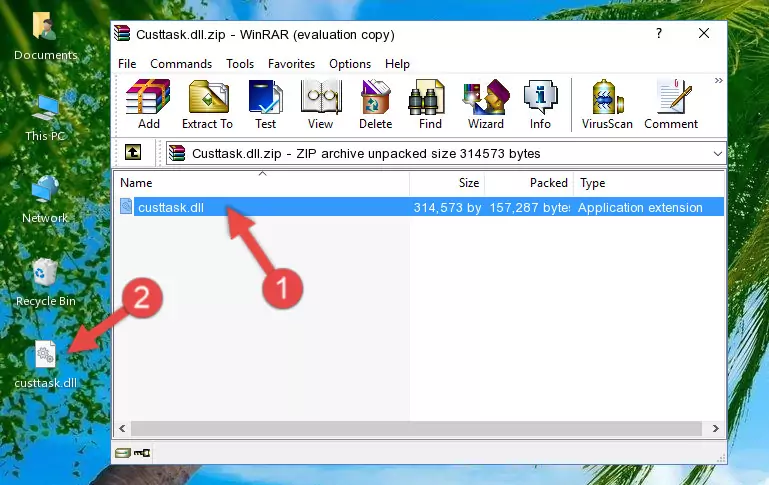Select the custtask.dll file icon in list
This screenshot has height=485, width=769.
coord(126,206)
